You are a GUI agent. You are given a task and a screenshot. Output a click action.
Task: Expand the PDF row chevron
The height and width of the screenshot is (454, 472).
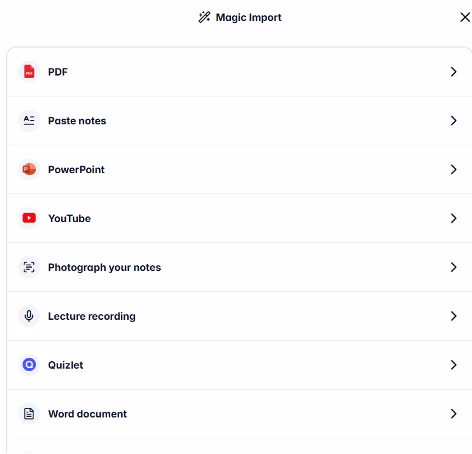453,72
